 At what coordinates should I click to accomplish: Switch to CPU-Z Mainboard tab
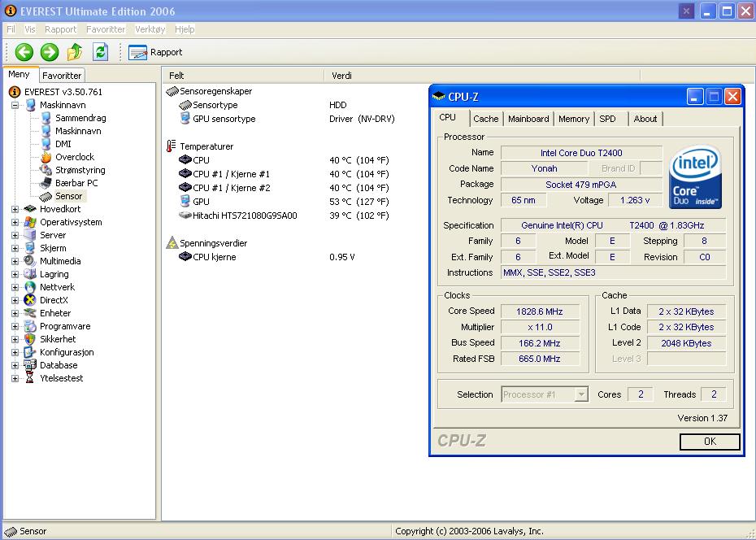point(528,119)
